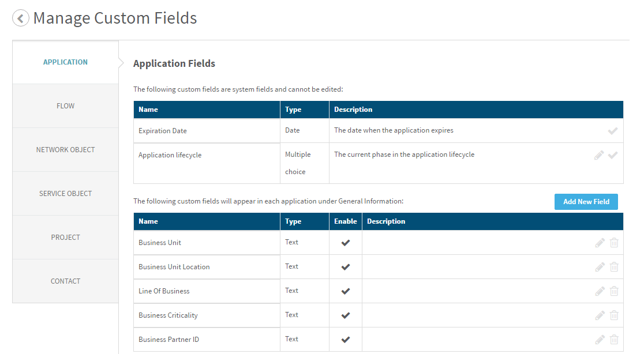Remove Business Partner ID using trash icon

614,340
